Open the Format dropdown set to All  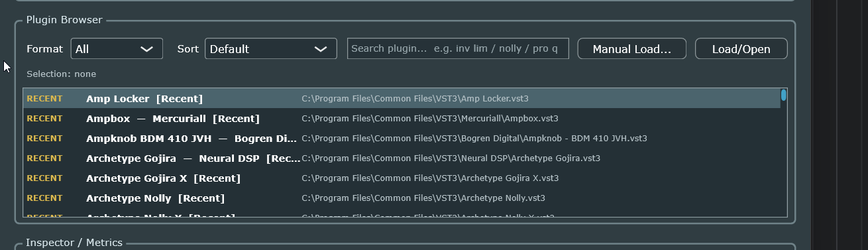pos(117,48)
